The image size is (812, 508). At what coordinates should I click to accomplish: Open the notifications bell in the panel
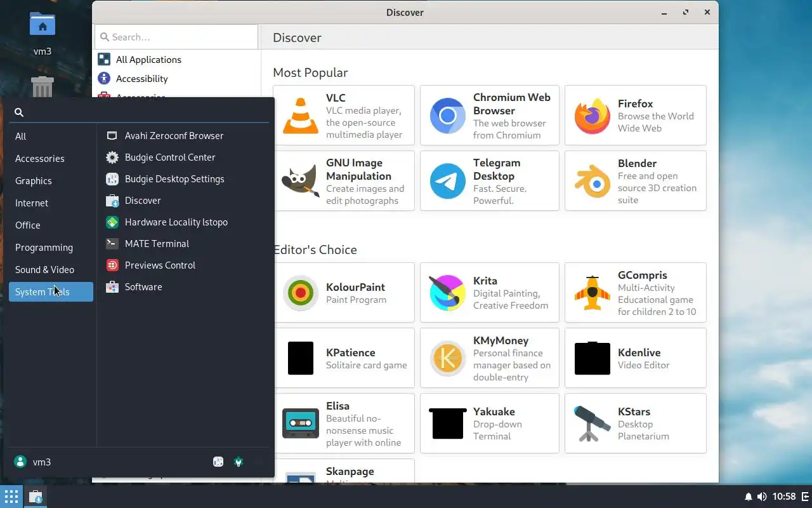pos(749,497)
